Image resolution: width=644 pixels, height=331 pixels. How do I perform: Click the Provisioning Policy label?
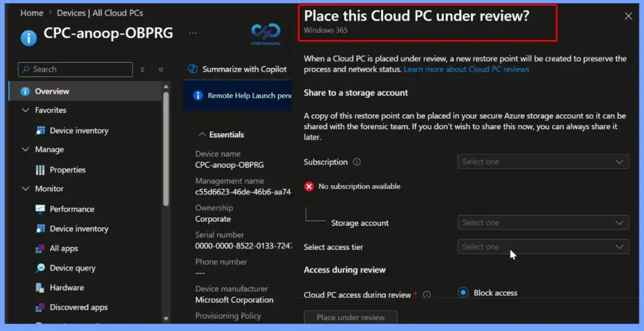coord(228,316)
